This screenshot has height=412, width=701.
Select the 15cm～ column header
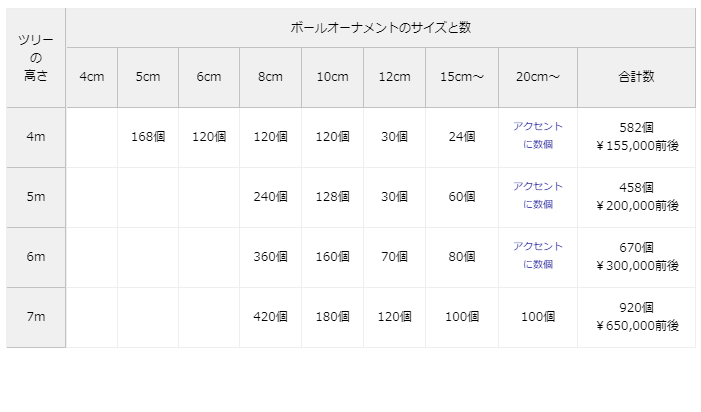[x=462, y=78]
